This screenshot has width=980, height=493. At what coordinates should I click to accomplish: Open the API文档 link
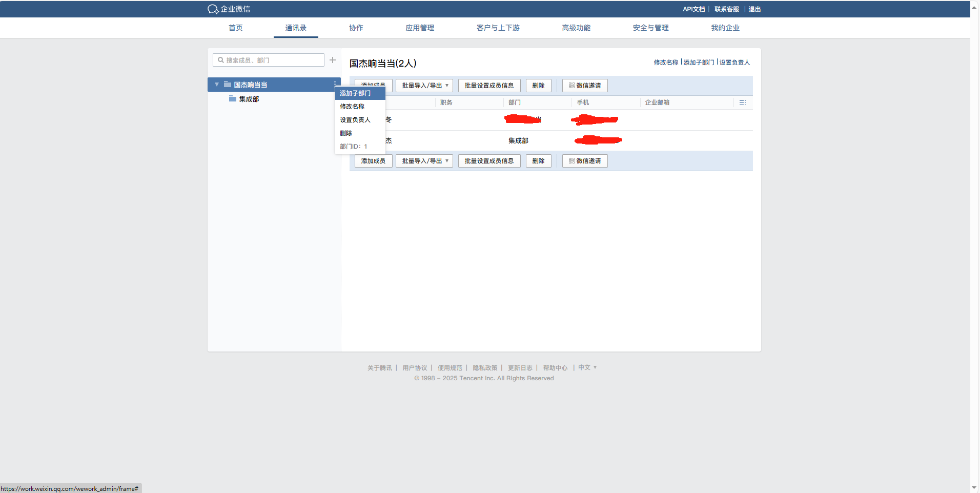click(x=694, y=9)
